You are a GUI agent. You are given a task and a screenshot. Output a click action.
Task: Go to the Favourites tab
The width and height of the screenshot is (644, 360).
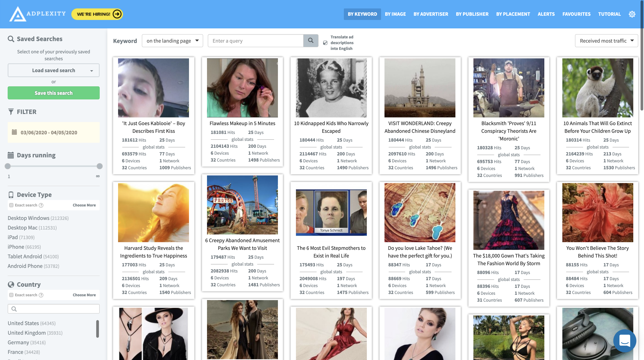click(x=576, y=14)
